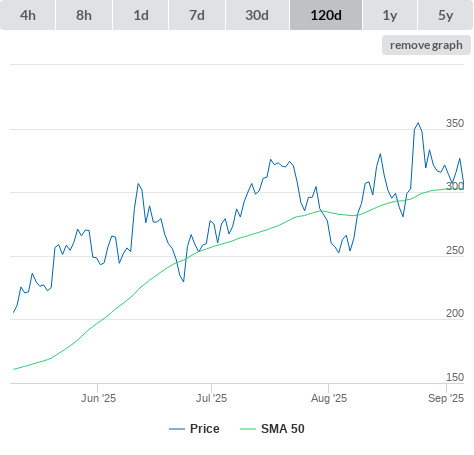Click the green SMA 50 legend swatch
The image size is (474, 455).
click(248, 429)
